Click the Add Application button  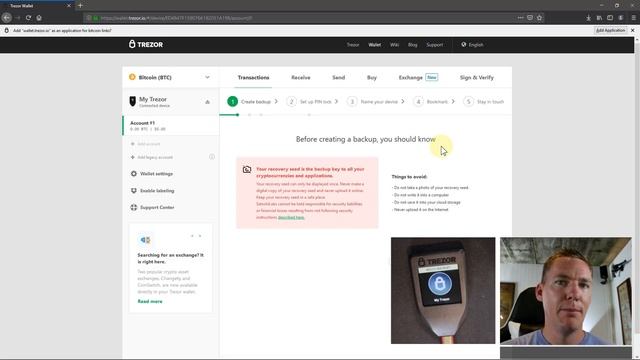[611, 30]
